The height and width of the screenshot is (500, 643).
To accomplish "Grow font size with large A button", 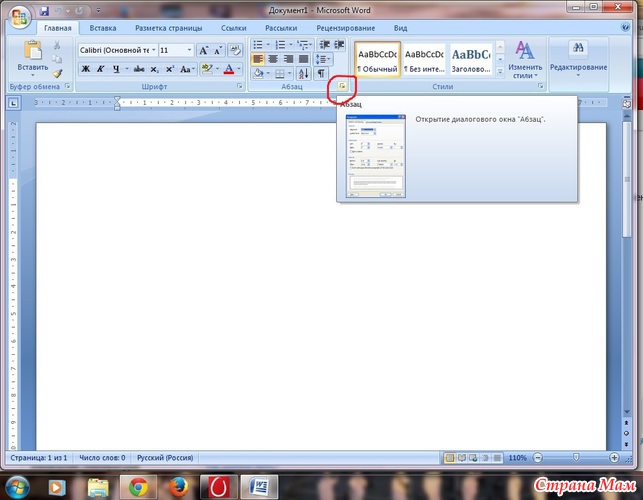I will 203,50.
